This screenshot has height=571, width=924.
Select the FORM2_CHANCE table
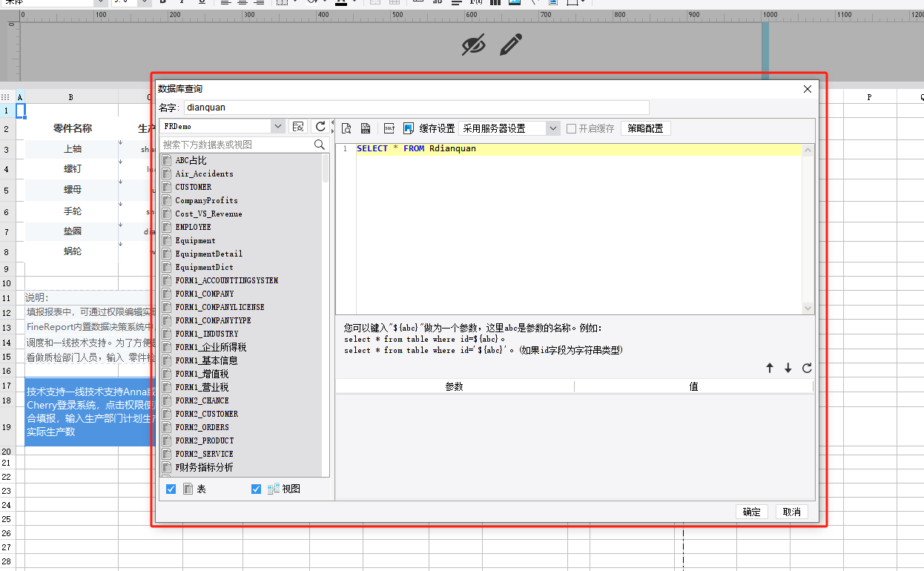click(x=202, y=400)
